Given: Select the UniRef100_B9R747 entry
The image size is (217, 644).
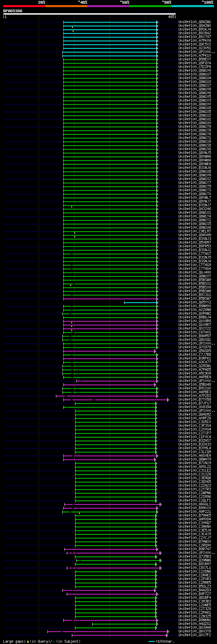Looking at the screenshot, I should [195, 549].
